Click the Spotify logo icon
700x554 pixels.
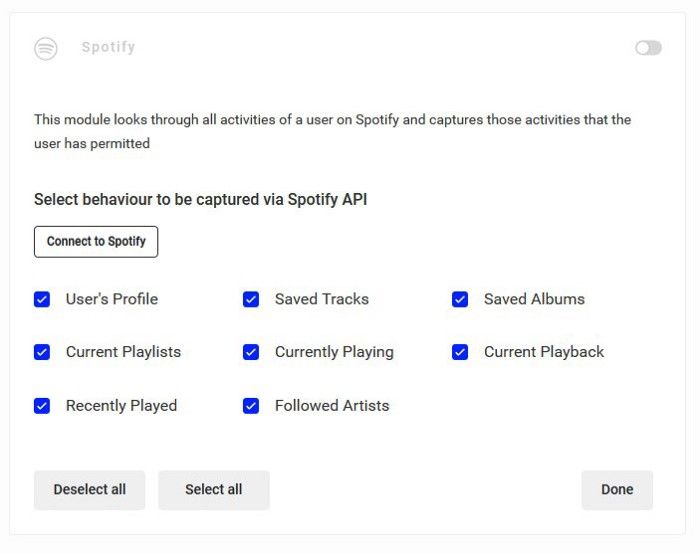46,48
